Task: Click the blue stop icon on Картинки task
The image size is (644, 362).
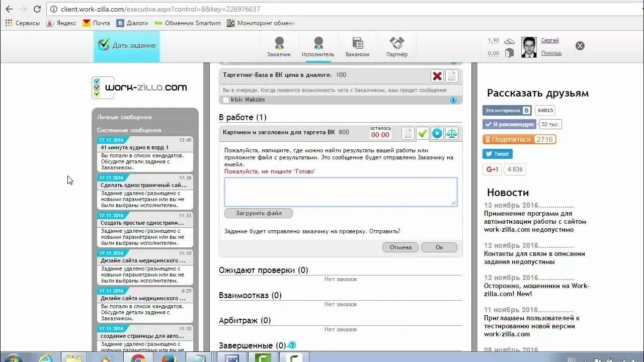Action: point(437,133)
